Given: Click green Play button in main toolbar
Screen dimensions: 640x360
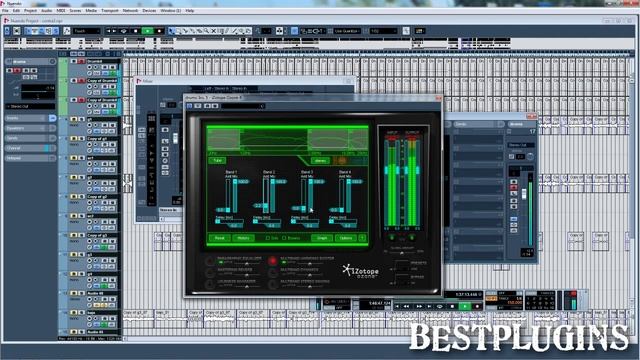Looking at the screenshot, I should [147, 31].
